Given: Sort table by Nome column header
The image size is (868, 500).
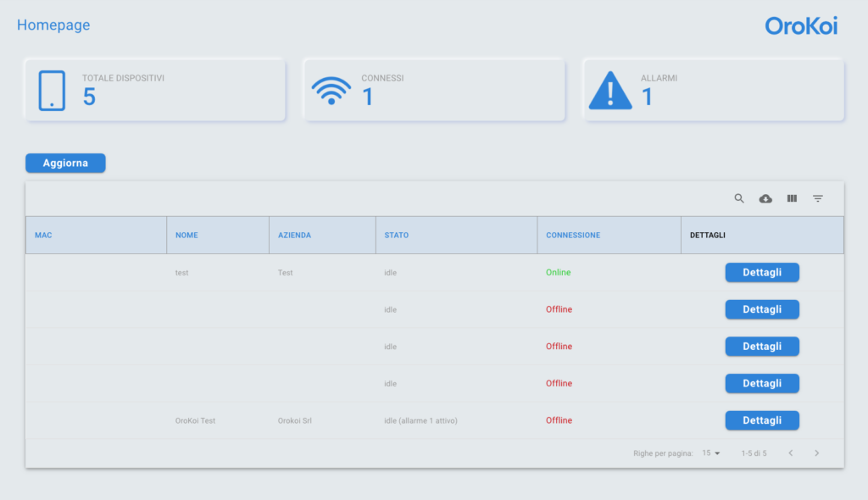Looking at the screenshot, I should click(x=186, y=235).
